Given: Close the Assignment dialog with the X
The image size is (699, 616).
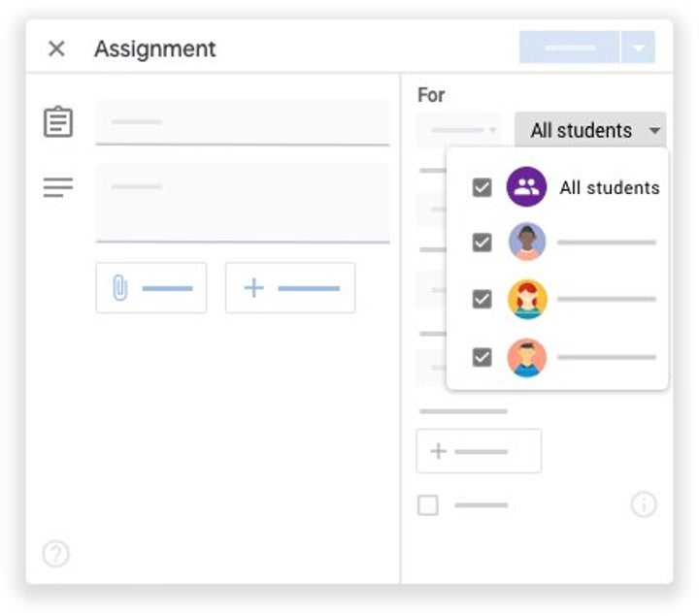Looking at the screenshot, I should 56,49.
